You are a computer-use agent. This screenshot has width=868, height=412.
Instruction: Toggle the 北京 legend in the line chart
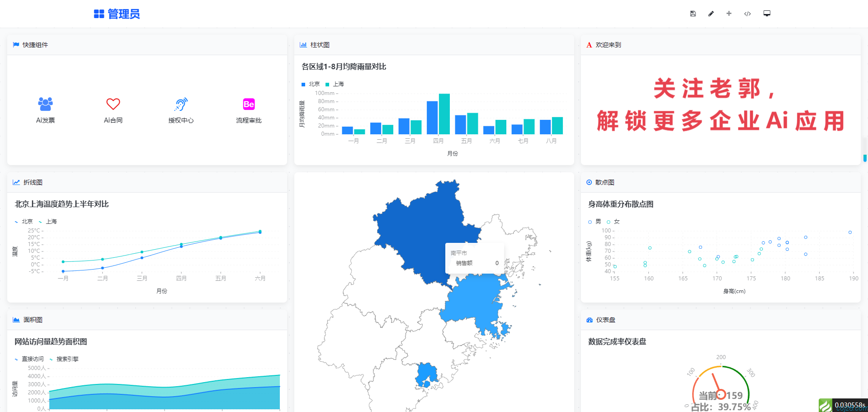(x=24, y=222)
